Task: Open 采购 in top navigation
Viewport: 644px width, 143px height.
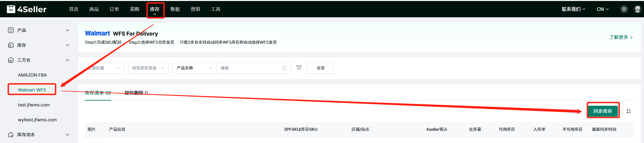Action: [x=134, y=9]
